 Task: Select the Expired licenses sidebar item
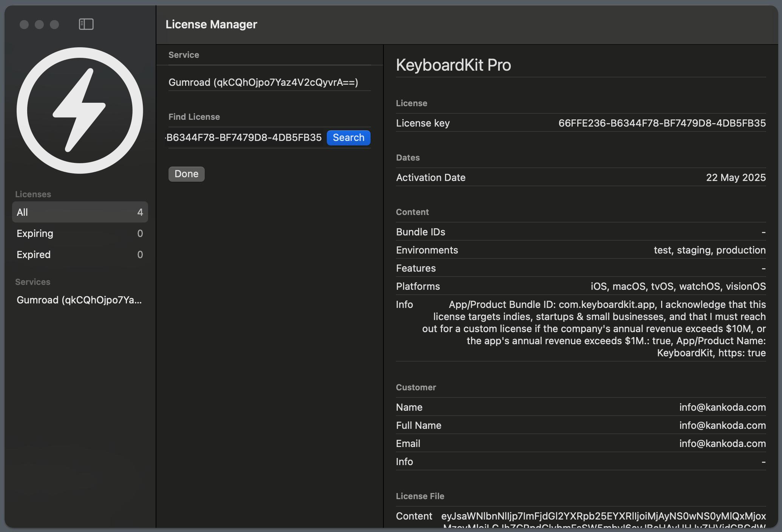(80, 254)
